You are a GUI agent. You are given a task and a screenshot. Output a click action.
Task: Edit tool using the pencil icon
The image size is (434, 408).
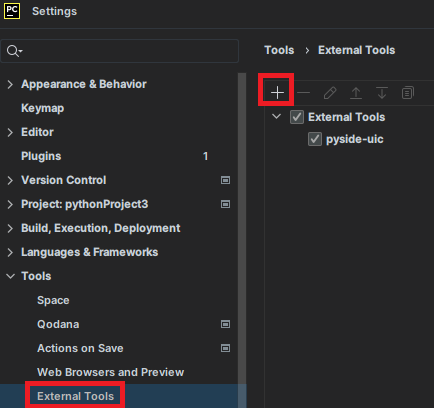pos(330,93)
